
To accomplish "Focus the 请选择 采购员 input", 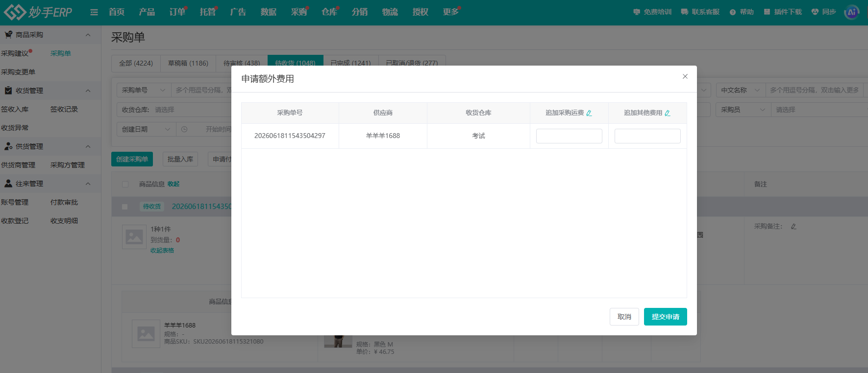I will 819,110.
